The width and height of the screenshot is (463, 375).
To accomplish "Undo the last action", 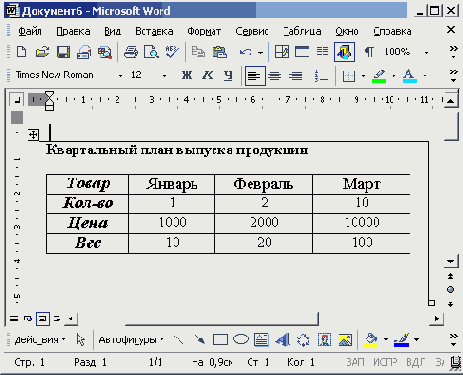I will pos(246,52).
